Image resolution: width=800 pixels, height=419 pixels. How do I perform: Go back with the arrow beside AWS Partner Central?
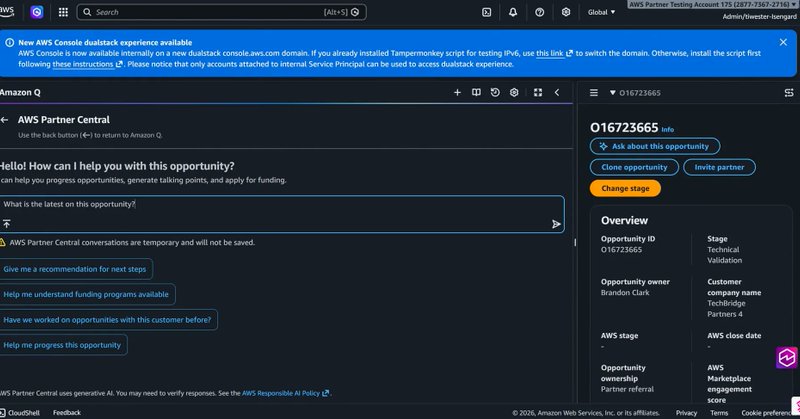click(5, 120)
